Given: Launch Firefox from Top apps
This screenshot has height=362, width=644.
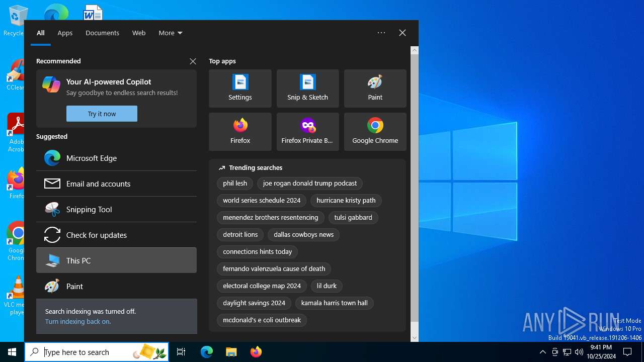Looking at the screenshot, I should [x=240, y=132].
